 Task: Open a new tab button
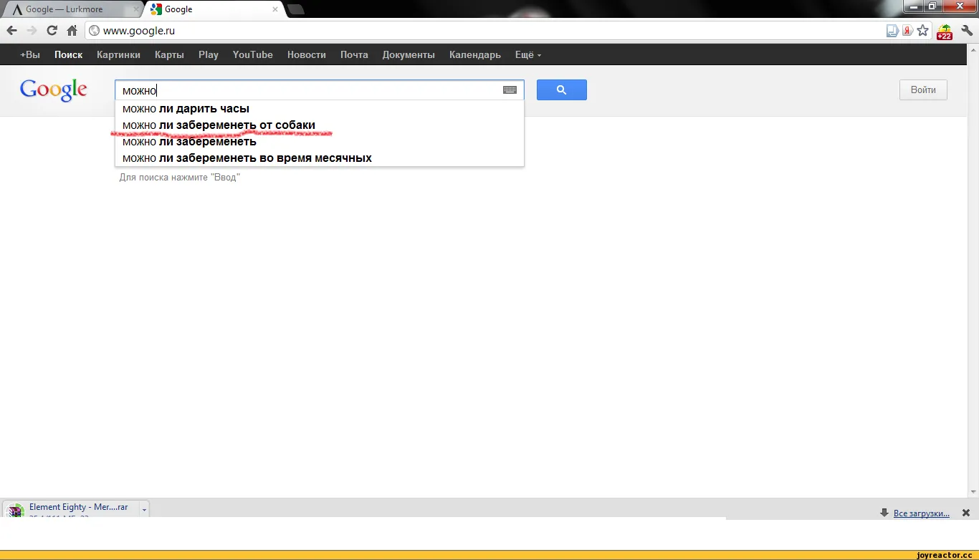pos(296,9)
